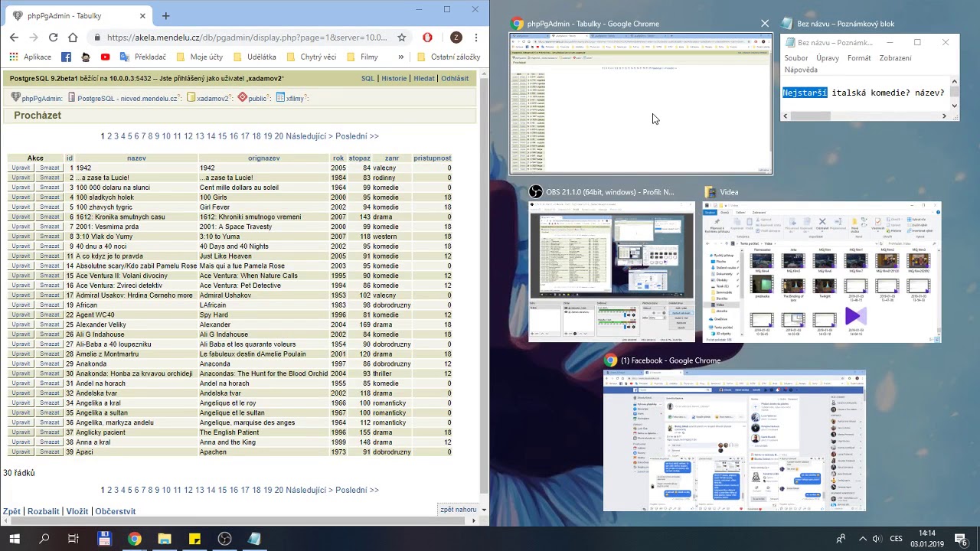This screenshot has width=980, height=551.
Task: Click the zpět nahoru link
Action: click(459, 510)
